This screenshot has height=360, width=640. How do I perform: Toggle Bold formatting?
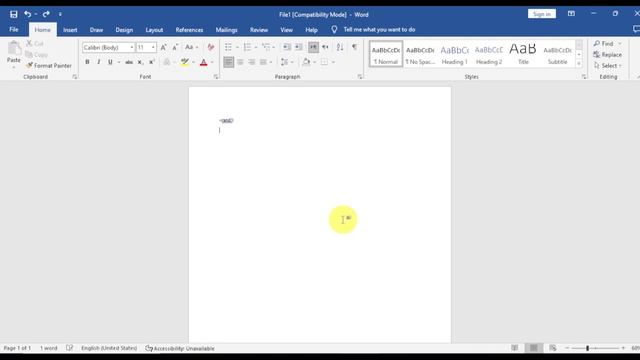coord(87,62)
